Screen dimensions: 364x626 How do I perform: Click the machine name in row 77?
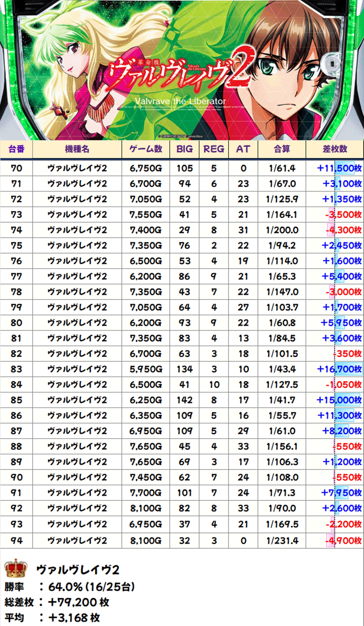pos(77,276)
